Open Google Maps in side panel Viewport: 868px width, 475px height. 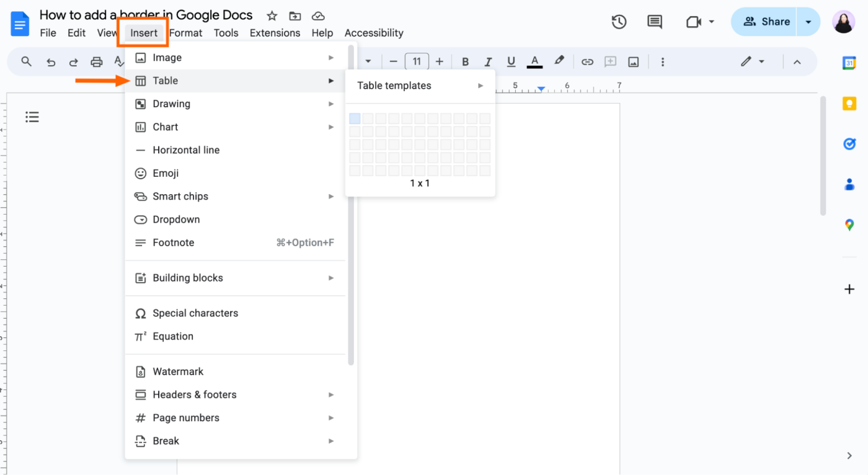849,224
